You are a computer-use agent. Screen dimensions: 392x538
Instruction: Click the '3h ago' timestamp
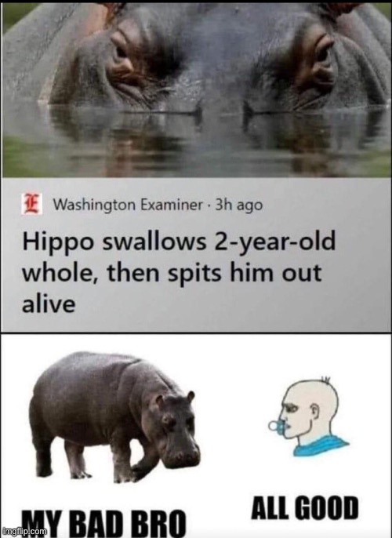(x=238, y=205)
